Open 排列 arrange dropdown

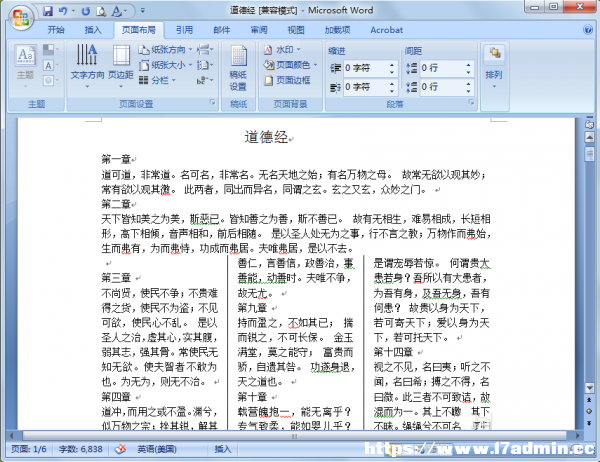point(494,68)
